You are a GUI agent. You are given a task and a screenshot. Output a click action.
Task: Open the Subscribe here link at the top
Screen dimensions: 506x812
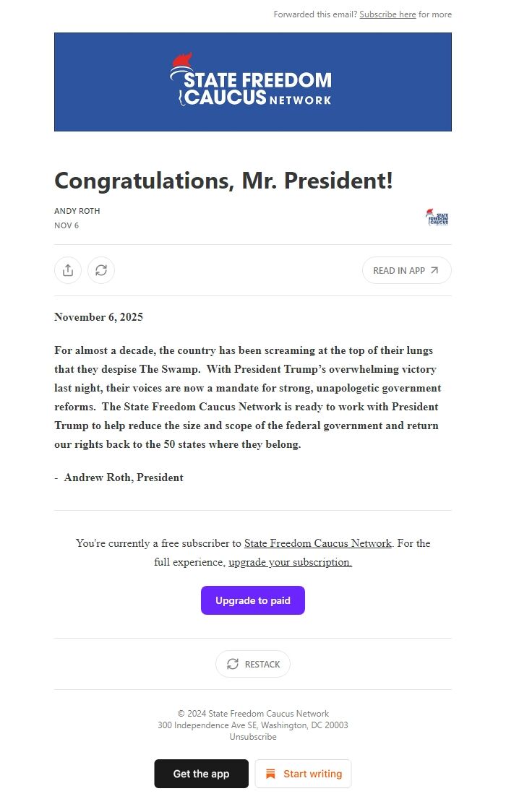click(388, 14)
